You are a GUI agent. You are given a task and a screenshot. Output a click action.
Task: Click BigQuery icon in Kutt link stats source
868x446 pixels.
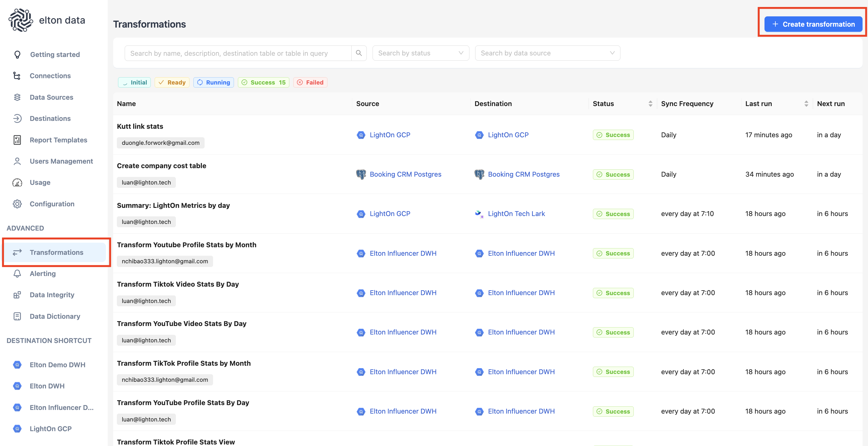[x=361, y=135]
